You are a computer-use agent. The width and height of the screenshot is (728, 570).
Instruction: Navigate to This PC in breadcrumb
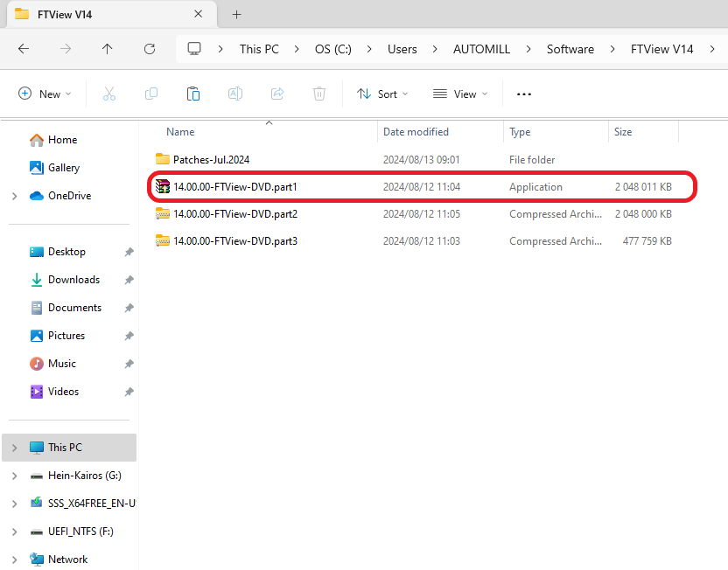259,49
